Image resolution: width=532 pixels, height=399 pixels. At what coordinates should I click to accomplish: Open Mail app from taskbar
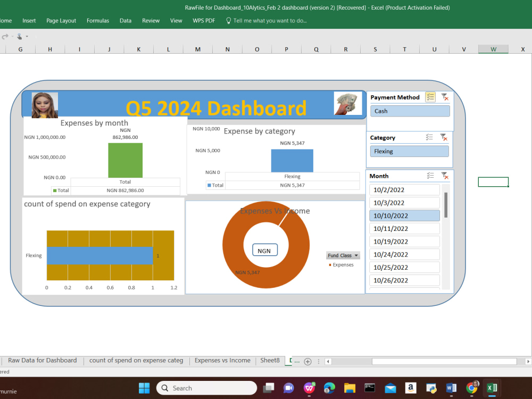(x=390, y=388)
